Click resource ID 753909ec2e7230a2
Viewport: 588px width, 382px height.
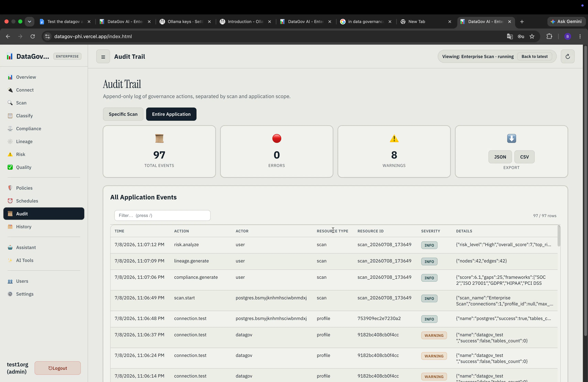point(379,318)
